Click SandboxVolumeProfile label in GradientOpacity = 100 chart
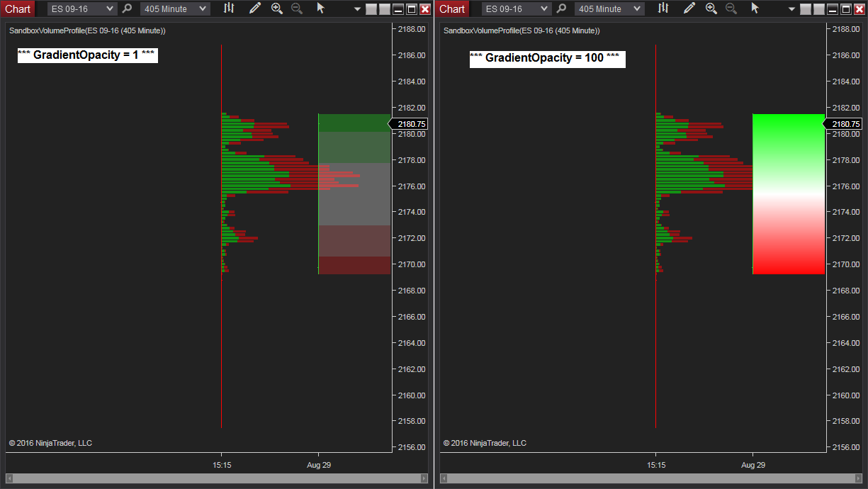This screenshot has width=868, height=489. coord(522,31)
